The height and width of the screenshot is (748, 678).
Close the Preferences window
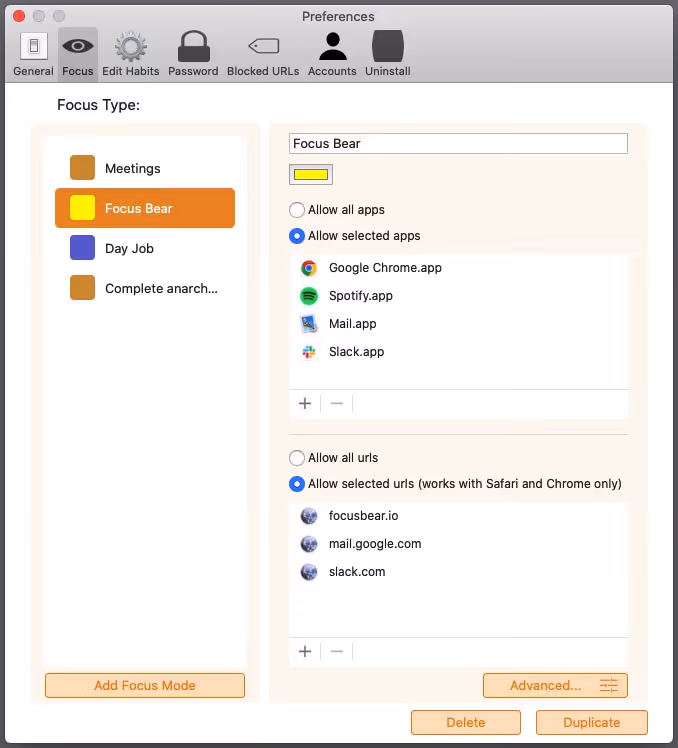click(19, 16)
